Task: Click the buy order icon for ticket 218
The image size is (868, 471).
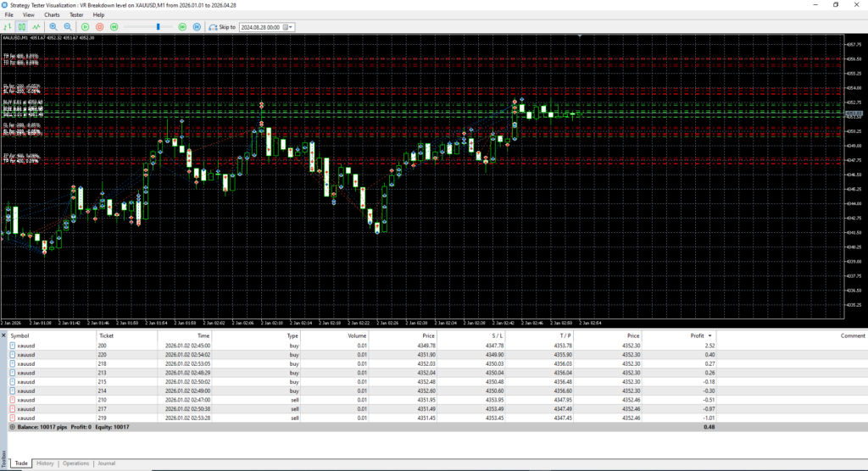Action: click(x=12, y=364)
